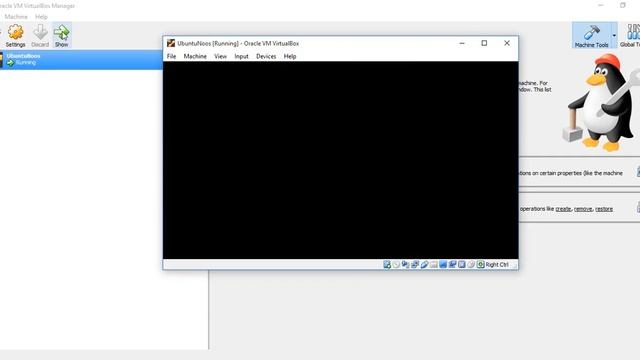Open Devices menu in the VM window

(266, 56)
